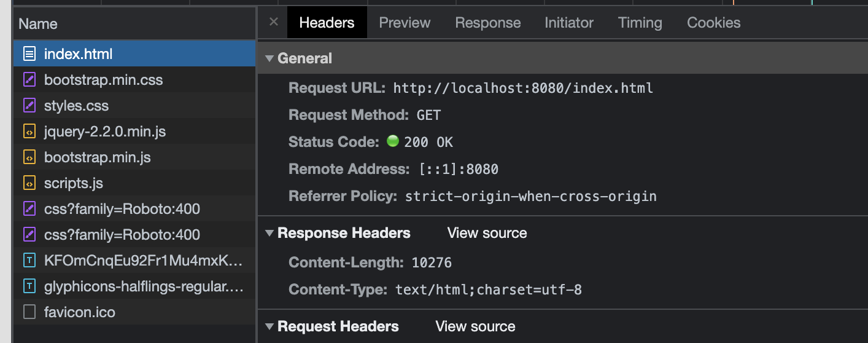Close the request details panel

pos(274,22)
